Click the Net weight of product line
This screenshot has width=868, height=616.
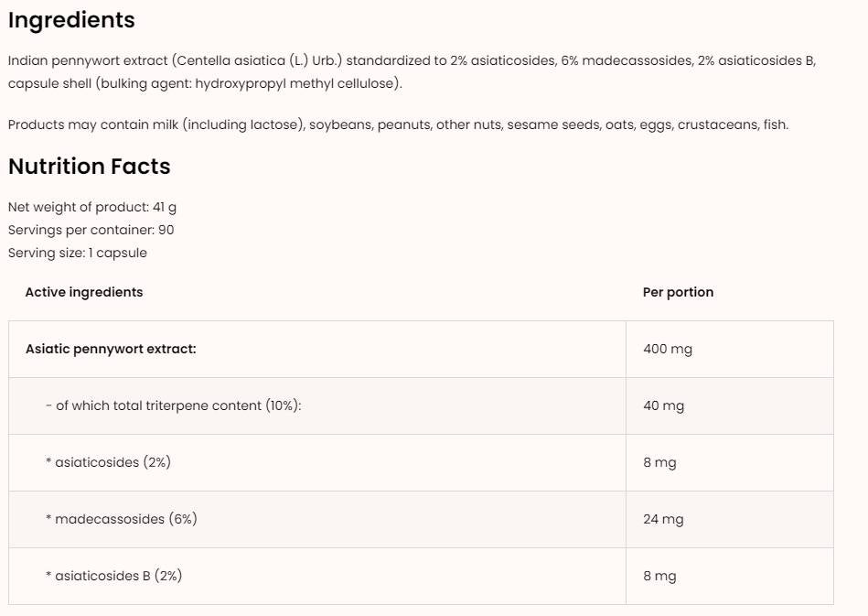pyautogui.click(x=92, y=208)
